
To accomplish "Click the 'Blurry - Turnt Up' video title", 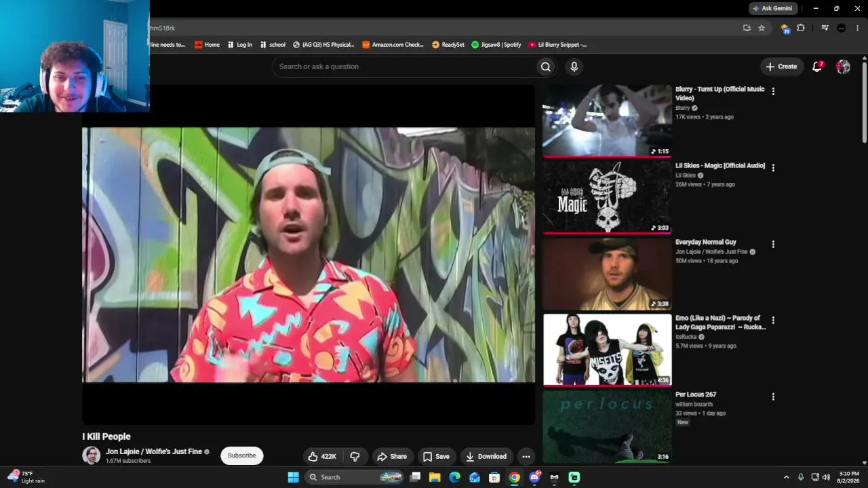I will tap(720, 94).
